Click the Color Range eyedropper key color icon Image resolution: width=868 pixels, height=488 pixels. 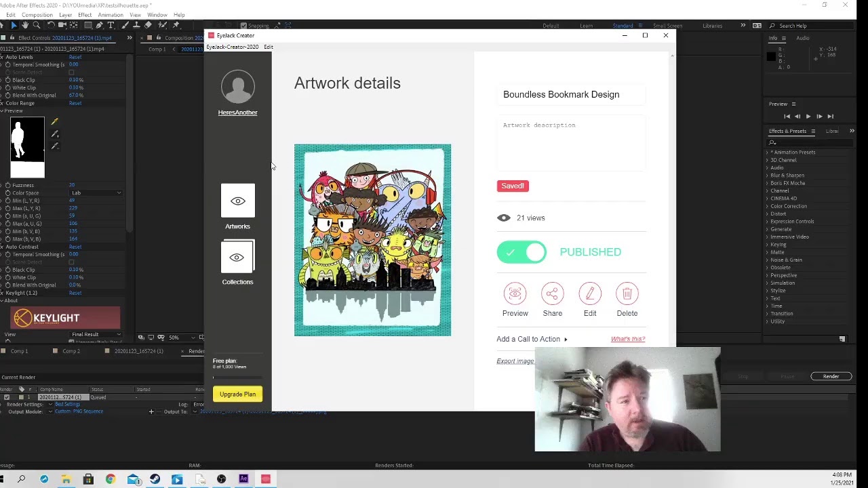(54, 122)
